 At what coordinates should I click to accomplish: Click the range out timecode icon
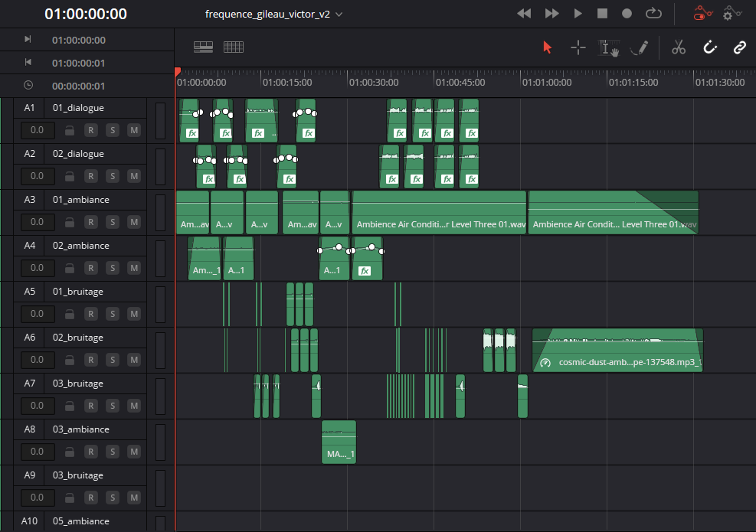coord(28,62)
